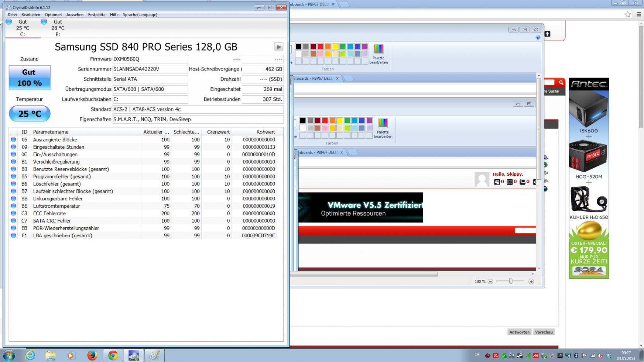The height and width of the screenshot is (362, 644).
Task: Bookmark the page with Chrome's star icon
Action: tap(628, 14)
